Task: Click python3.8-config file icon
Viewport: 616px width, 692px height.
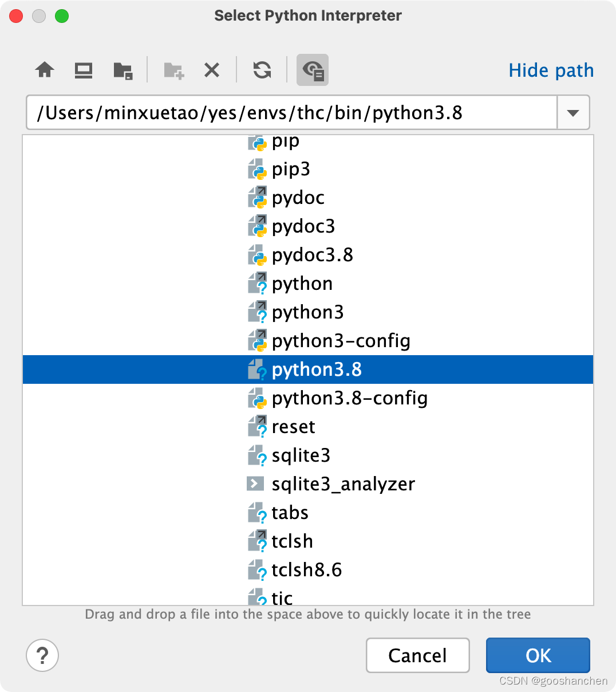Action: click(x=257, y=398)
